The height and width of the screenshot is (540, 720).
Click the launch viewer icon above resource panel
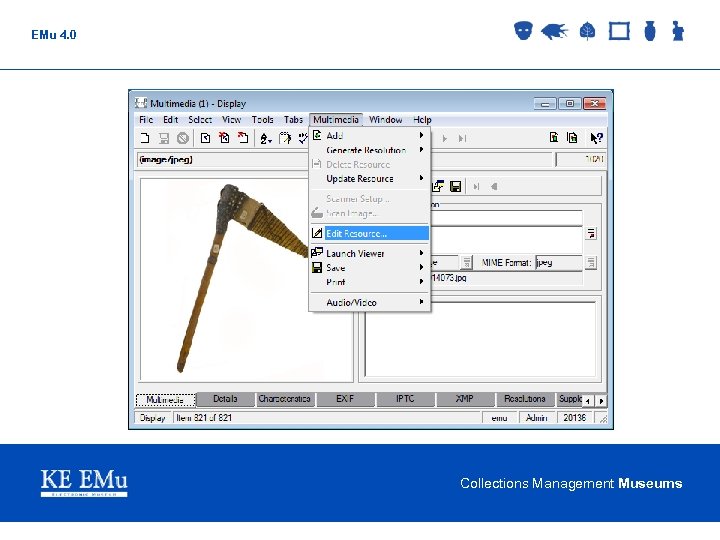pyautogui.click(x=438, y=186)
